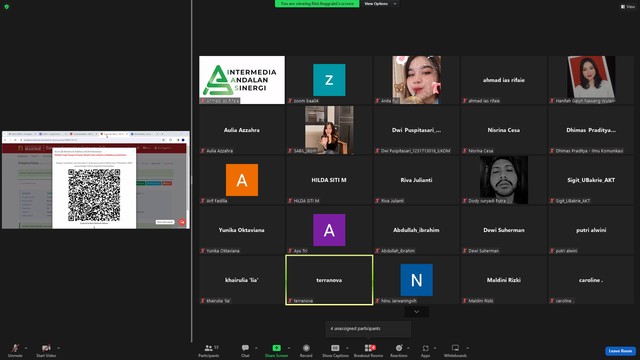
Task: Expand arrow beside Whiteboards
Action: [x=467, y=348]
